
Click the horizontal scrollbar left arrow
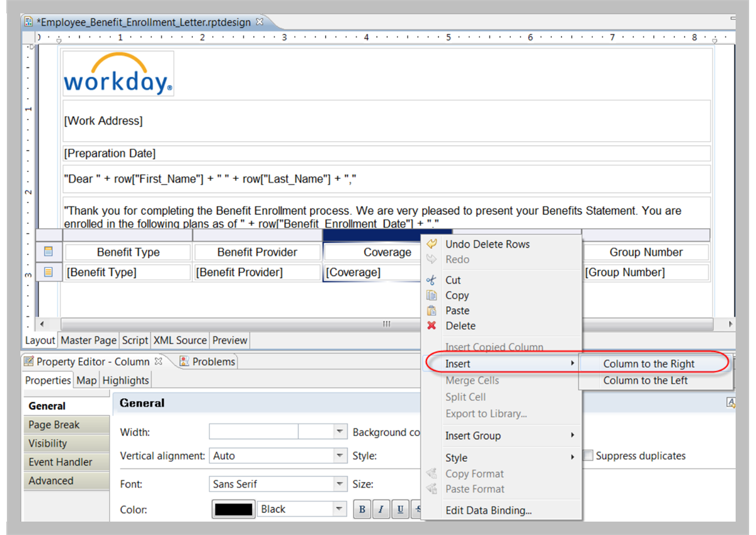(x=42, y=324)
